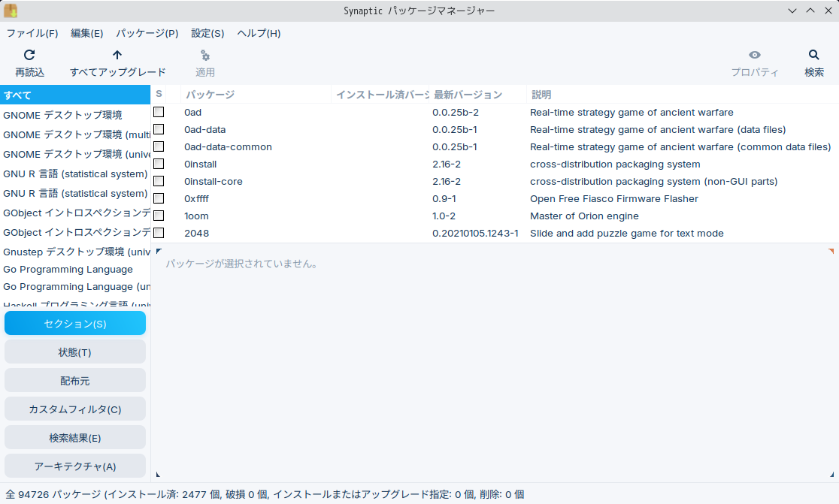Viewport: 839px width, 504px height.
Task: Open the パッケージ(P) menu
Action: (x=147, y=33)
